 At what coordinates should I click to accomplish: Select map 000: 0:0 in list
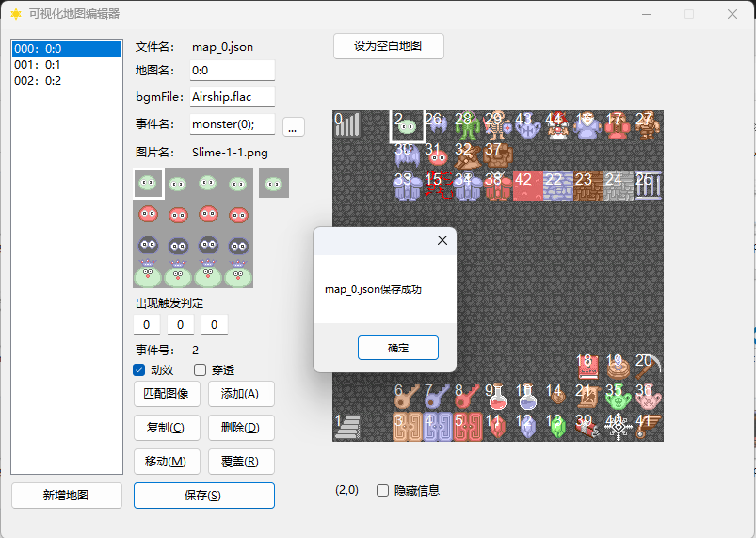pos(67,49)
